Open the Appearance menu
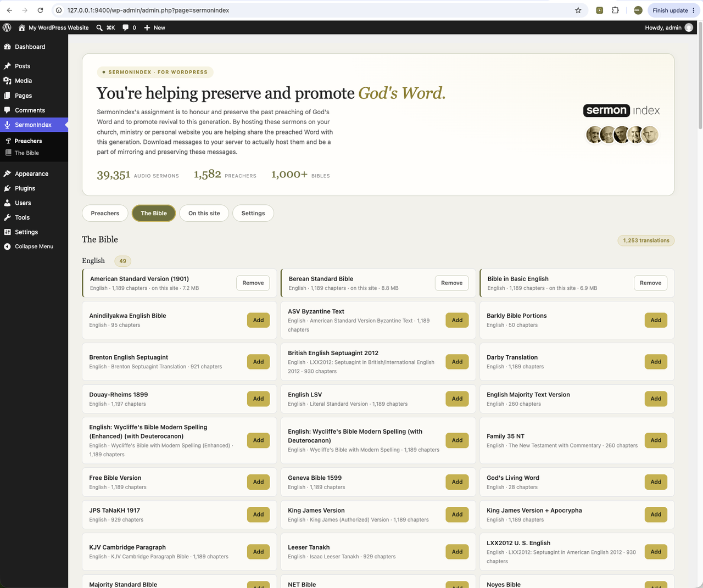Image resolution: width=703 pixels, height=588 pixels. 34,173
